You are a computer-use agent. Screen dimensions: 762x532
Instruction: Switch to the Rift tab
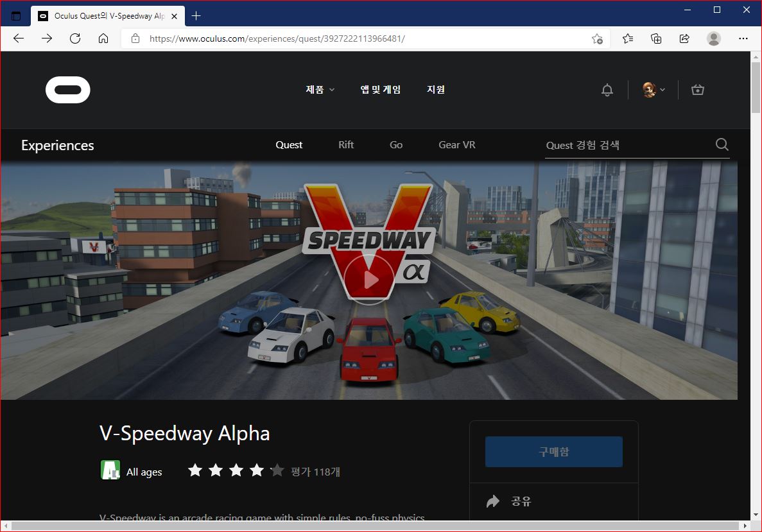point(346,145)
